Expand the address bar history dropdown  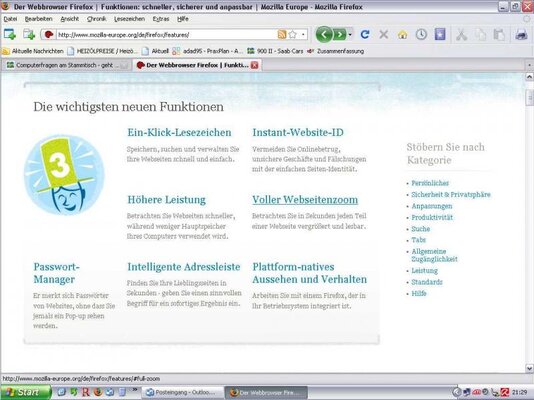point(303,34)
